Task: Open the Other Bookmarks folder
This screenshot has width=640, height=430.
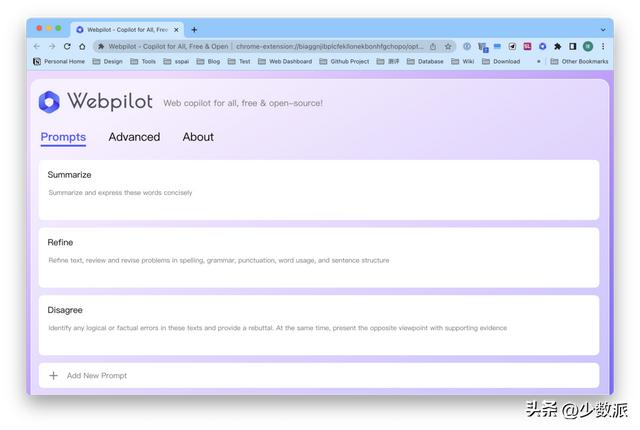Action: pyautogui.click(x=579, y=61)
